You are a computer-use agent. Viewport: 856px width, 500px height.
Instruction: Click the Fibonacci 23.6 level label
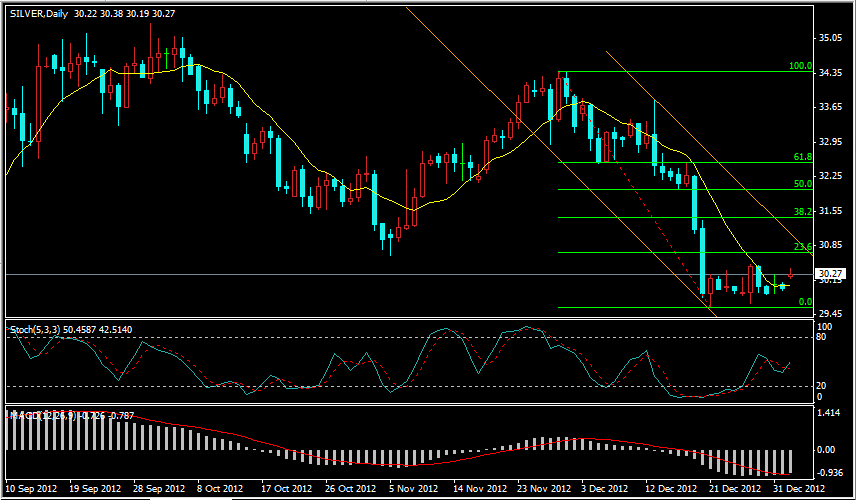[802, 247]
